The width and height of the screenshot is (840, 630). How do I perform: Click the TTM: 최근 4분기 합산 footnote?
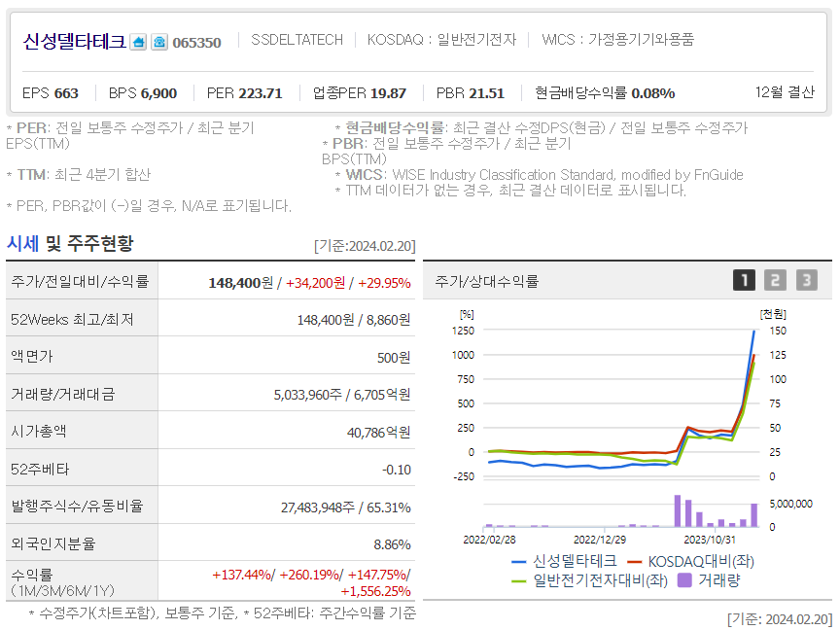79,175
